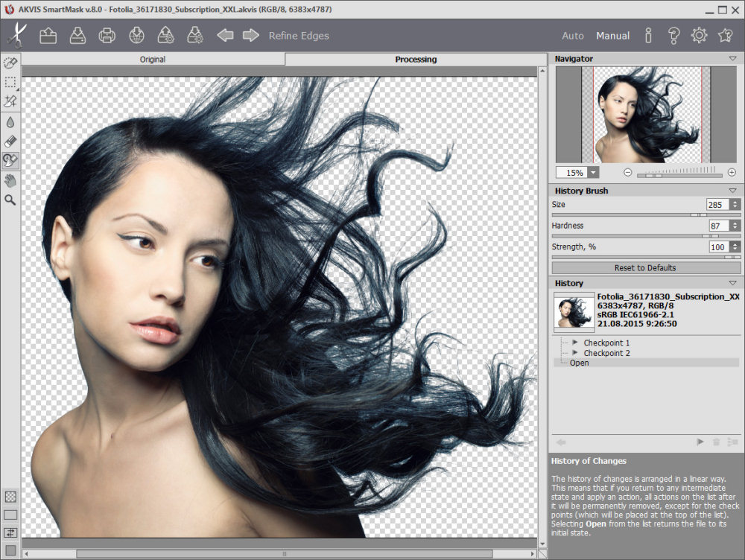Open help with the question mark icon
Viewport: 745px width, 560px height.
(673, 36)
